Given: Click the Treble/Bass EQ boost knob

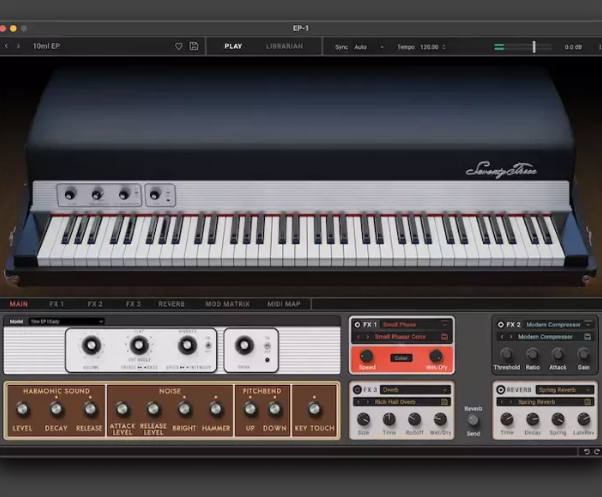Looking at the screenshot, I should tap(139, 345).
